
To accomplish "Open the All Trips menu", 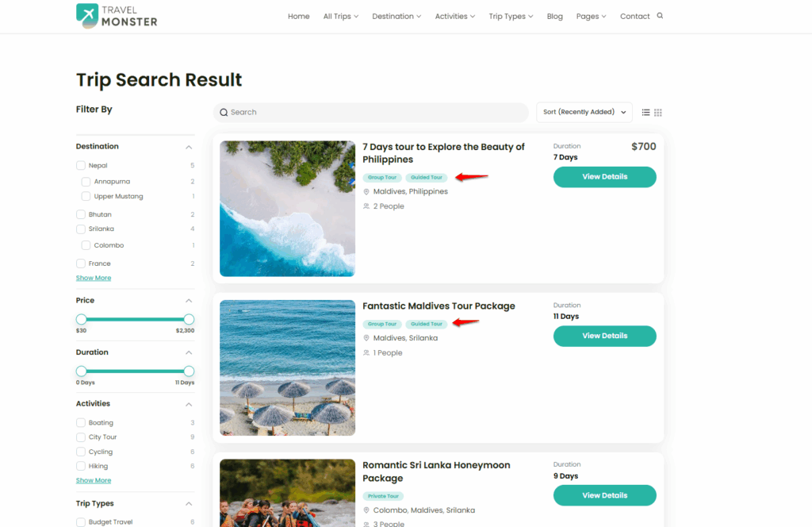I will coord(341,16).
